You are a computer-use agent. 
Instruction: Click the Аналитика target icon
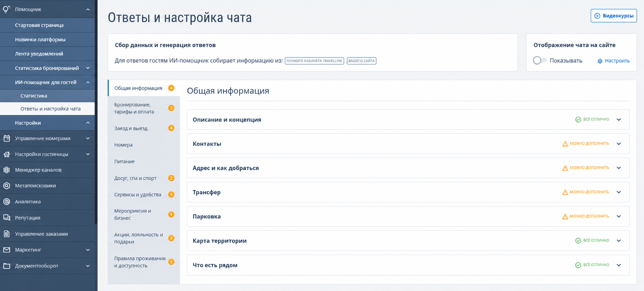coord(7,202)
